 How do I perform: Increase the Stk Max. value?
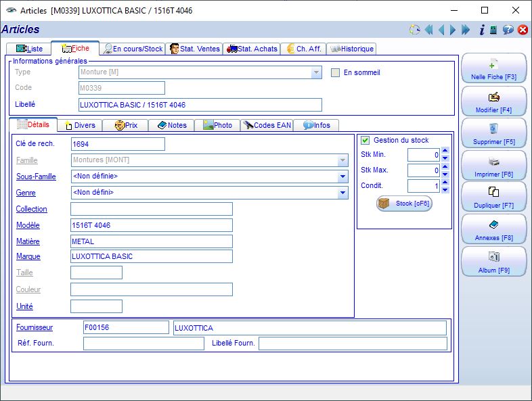point(445,166)
